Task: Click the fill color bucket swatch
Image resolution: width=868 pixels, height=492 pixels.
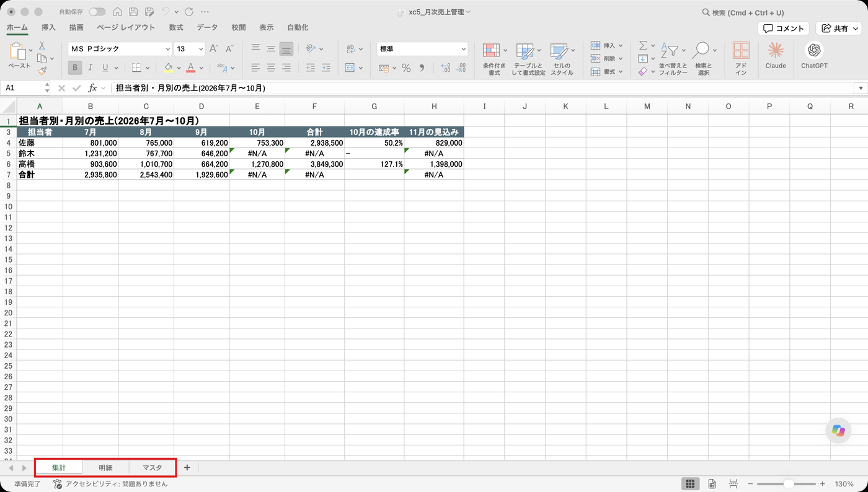Action: pos(168,68)
